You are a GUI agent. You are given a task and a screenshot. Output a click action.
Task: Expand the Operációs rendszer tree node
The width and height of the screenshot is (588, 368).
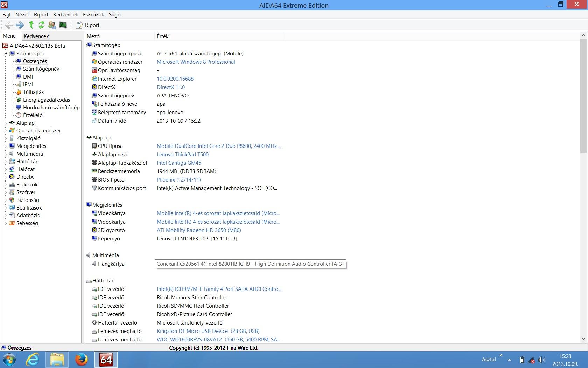click(x=6, y=131)
